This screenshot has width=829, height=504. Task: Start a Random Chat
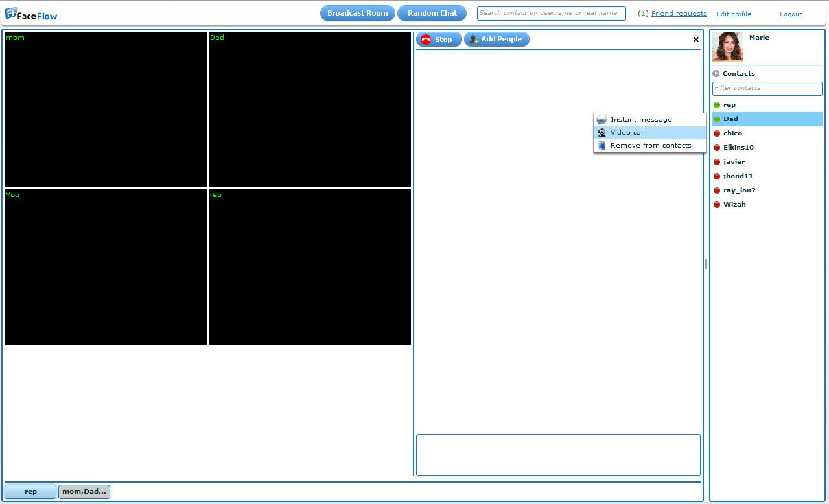[432, 13]
